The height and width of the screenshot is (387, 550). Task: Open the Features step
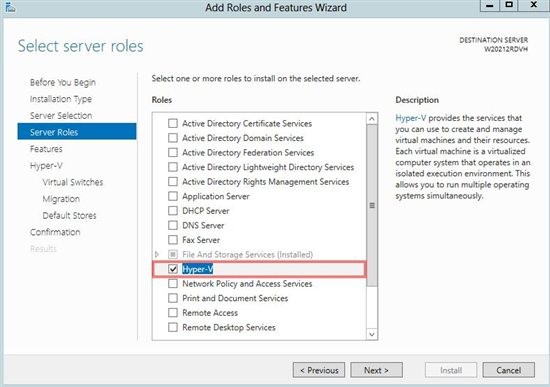tap(46, 149)
